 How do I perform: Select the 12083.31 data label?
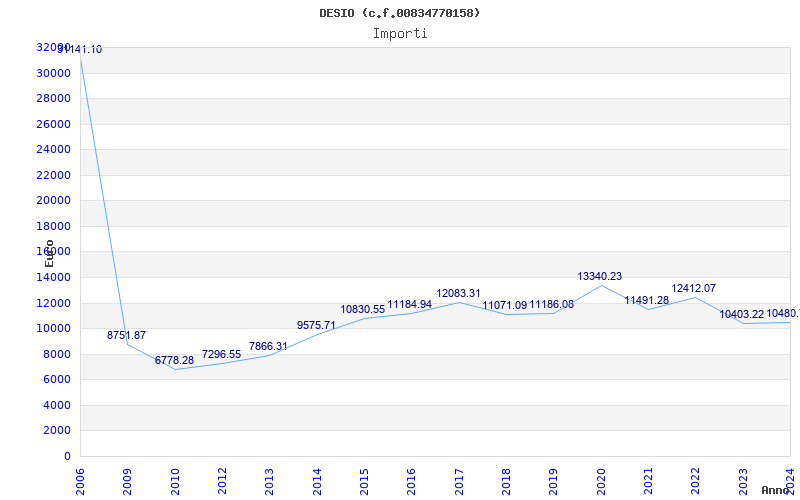pos(458,293)
